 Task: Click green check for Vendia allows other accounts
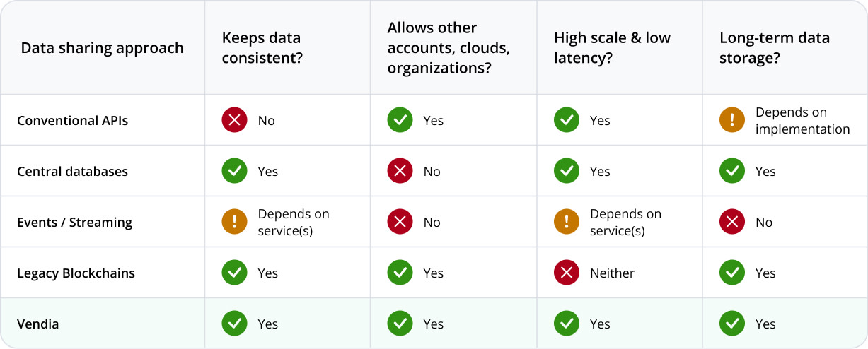400,324
